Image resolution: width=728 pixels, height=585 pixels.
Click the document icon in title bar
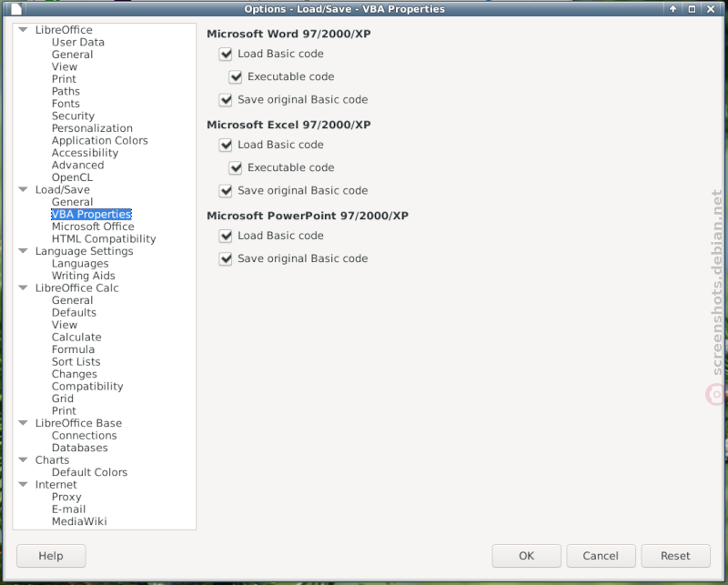(x=16, y=9)
